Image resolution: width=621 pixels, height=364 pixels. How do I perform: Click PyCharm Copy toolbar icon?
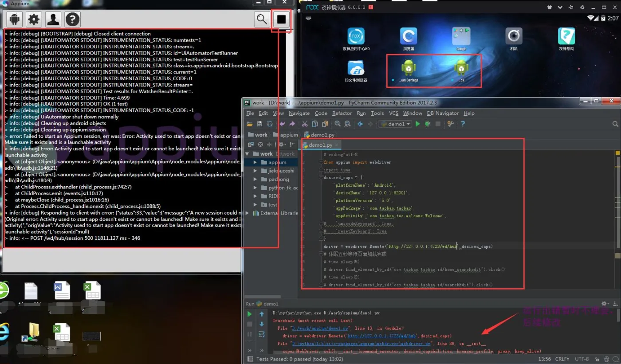click(x=315, y=124)
